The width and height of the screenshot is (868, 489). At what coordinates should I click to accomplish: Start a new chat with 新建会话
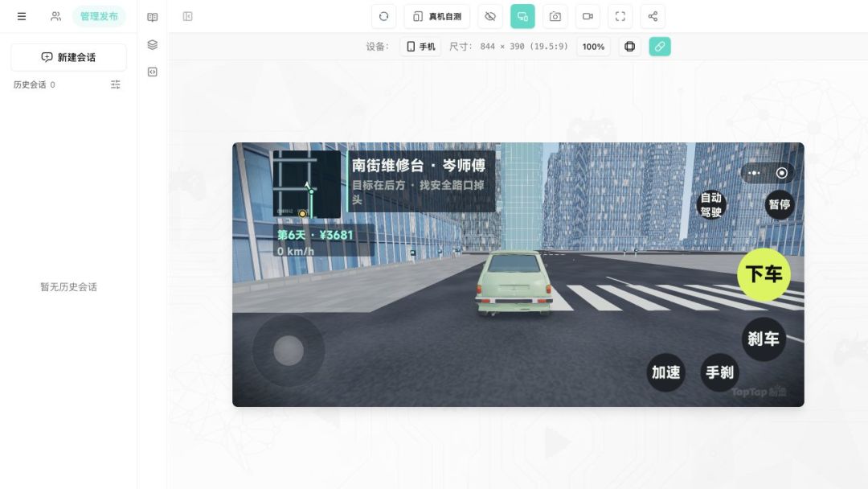(x=68, y=57)
